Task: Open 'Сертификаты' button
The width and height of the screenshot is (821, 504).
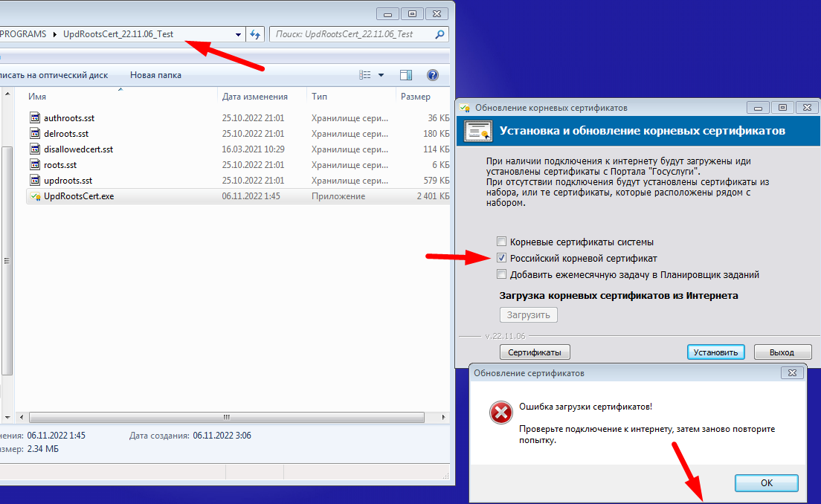Action: 535,352
